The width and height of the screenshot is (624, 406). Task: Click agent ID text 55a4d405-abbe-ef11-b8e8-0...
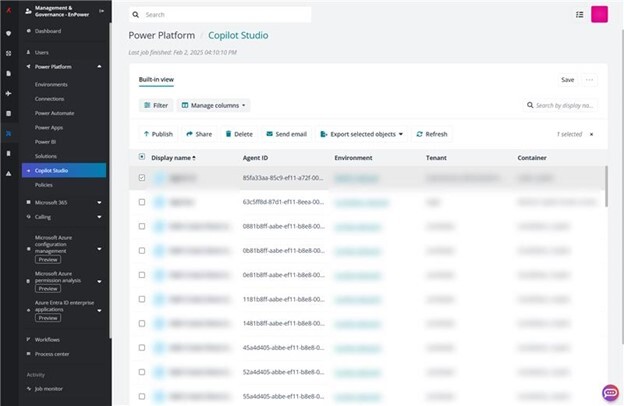pyautogui.click(x=284, y=396)
